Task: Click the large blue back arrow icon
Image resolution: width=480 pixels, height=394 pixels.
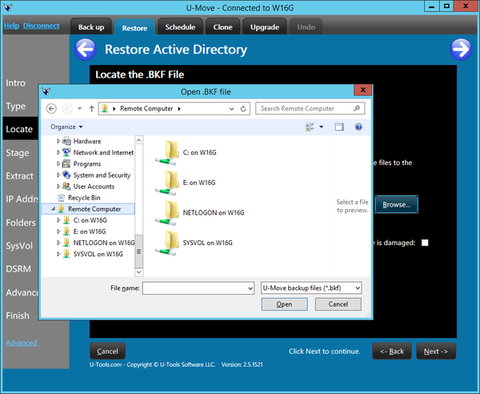Action: [86, 49]
